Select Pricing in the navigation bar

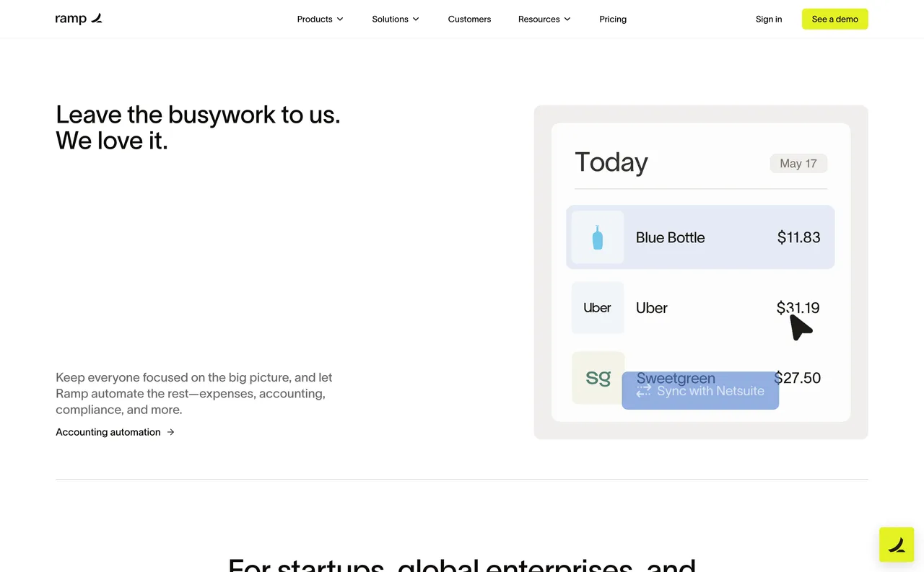click(x=612, y=19)
